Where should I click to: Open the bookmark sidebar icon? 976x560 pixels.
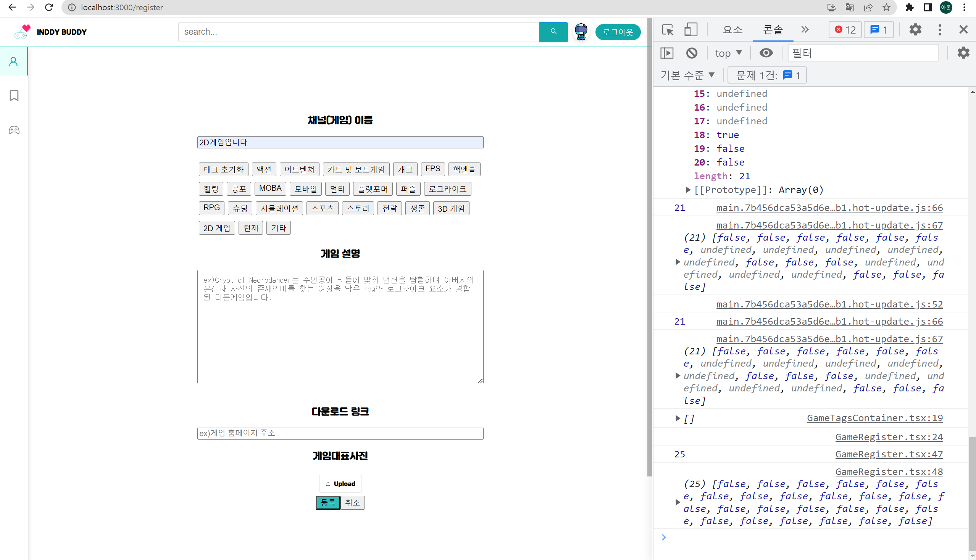coord(14,95)
